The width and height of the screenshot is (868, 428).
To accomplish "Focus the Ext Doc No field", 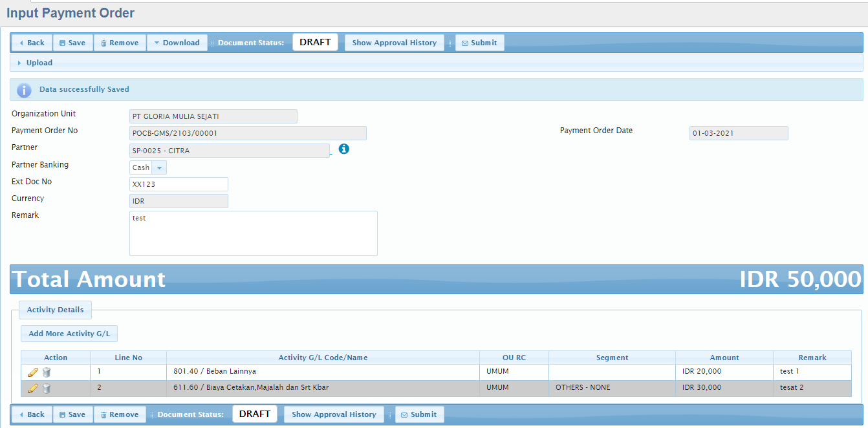I will click(x=179, y=184).
